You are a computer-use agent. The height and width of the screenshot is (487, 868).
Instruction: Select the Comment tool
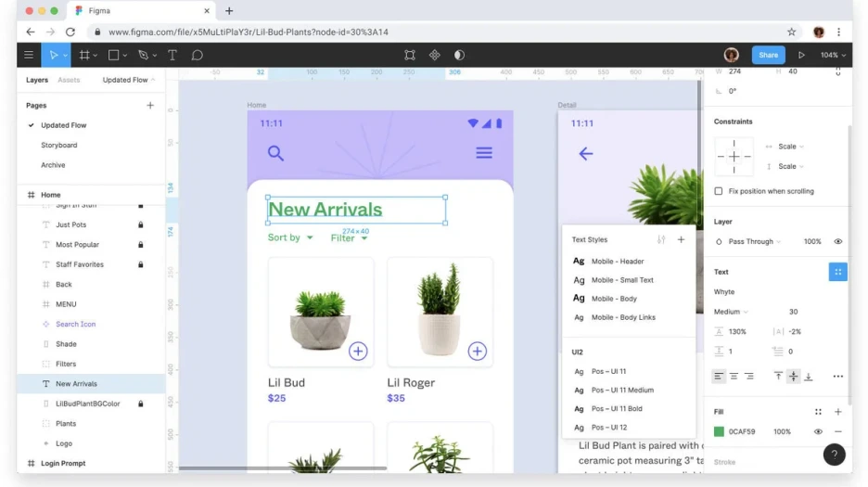198,55
